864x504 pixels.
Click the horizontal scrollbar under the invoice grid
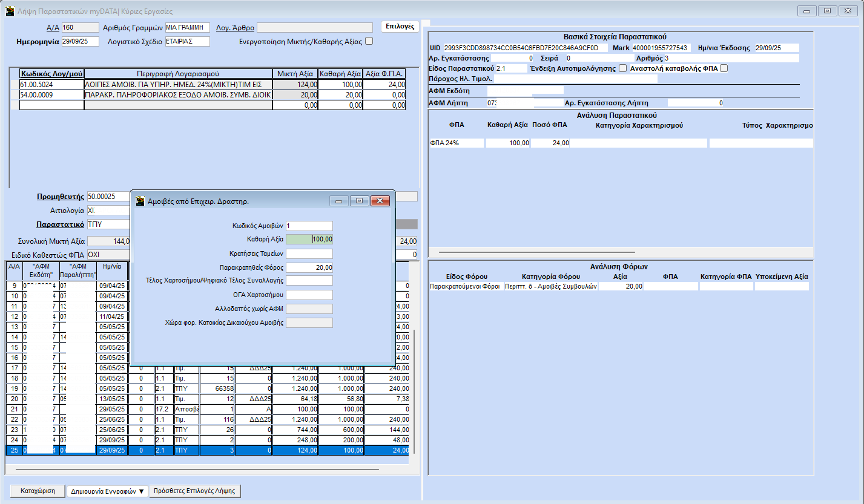pyautogui.click(x=197, y=469)
